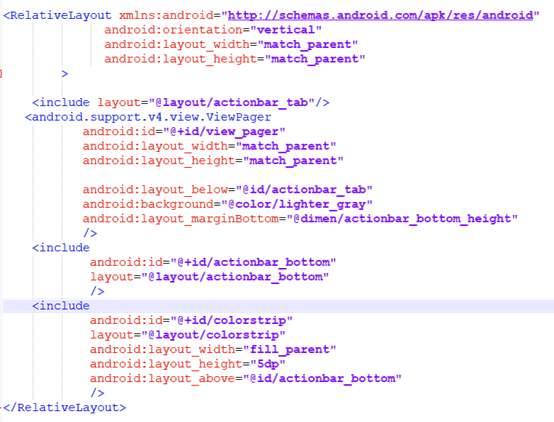The width and height of the screenshot is (554, 422).
Task: Click the layout_above @id/actionbar_bottom value
Action: [322, 379]
